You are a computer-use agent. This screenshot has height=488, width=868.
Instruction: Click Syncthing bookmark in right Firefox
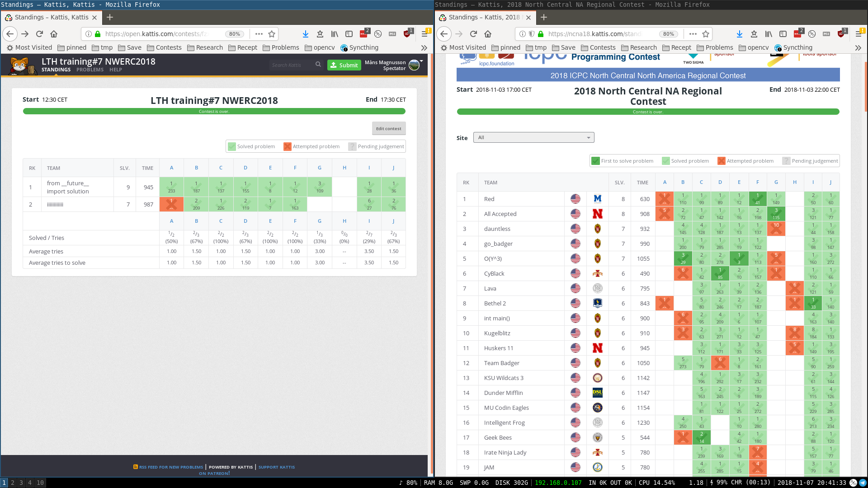(793, 47)
